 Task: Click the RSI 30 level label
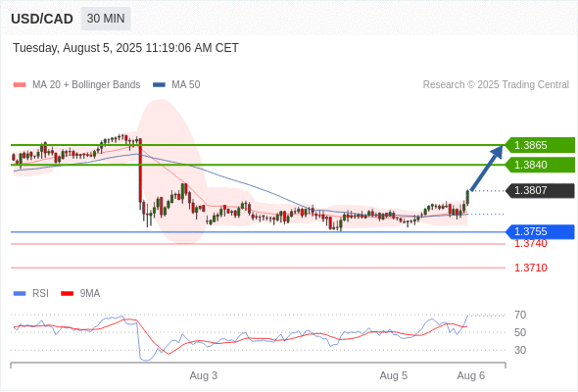(520, 350)
